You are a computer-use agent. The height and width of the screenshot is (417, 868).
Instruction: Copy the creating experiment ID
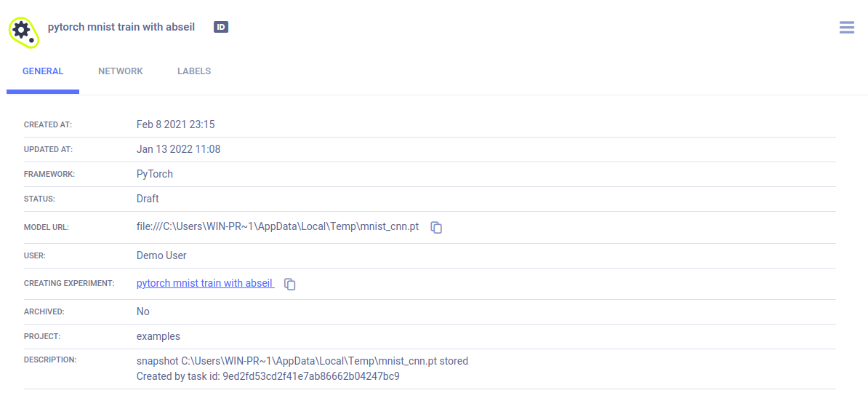coord(290,284)
